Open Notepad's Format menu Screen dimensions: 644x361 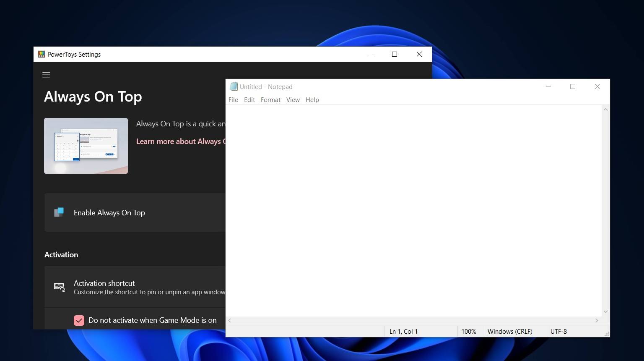(x=270, y=99)
